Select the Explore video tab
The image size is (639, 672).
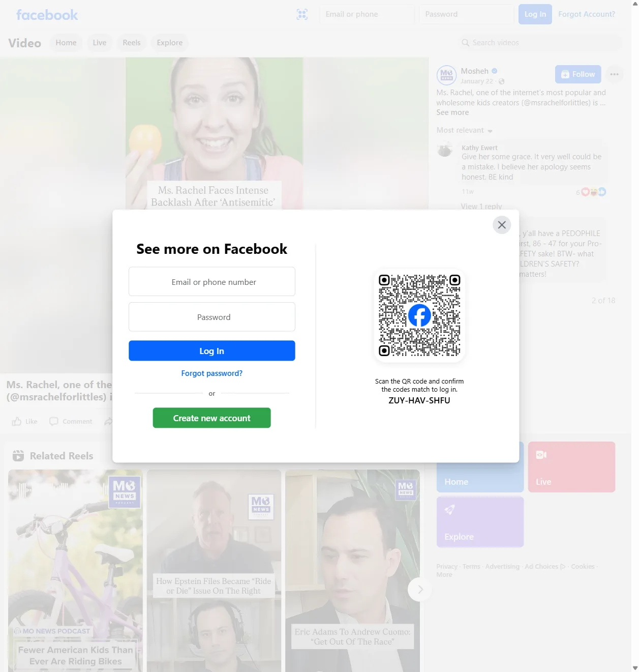coord(170,43)
